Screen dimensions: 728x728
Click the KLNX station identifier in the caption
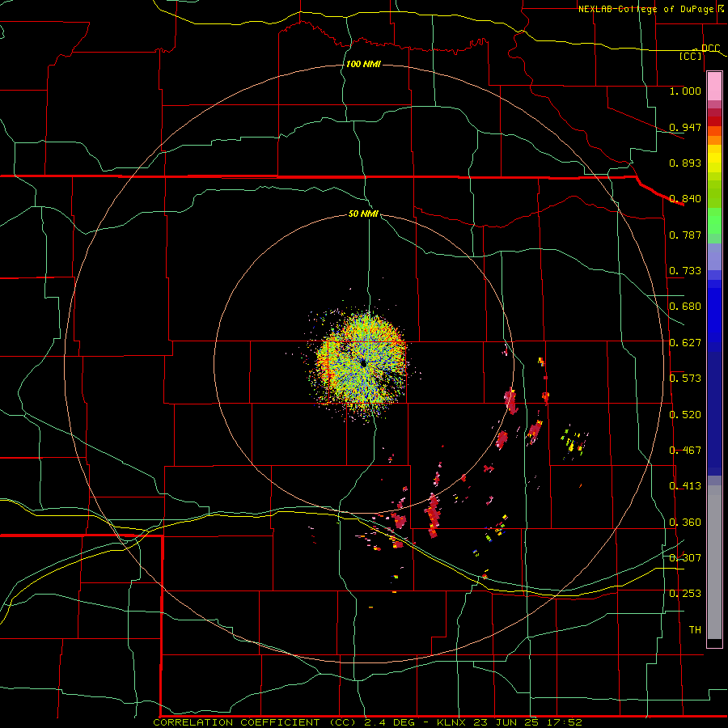tap(451, 722)
